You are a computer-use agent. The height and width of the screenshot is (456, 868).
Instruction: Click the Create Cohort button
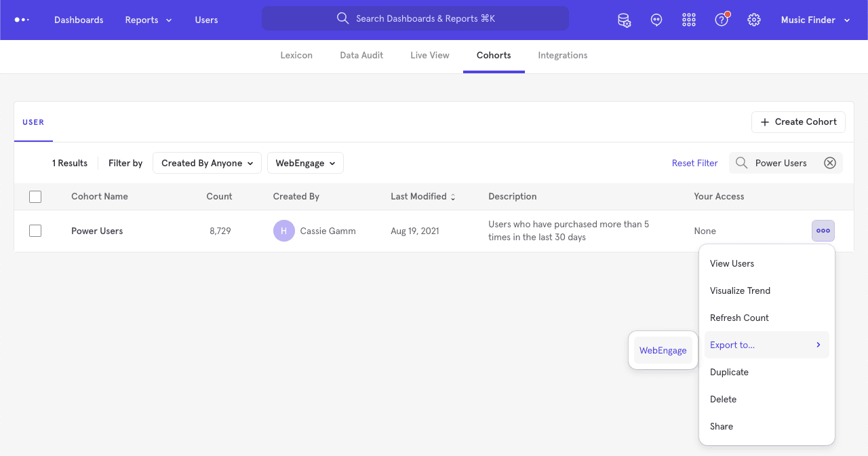(x=798, y=121)
